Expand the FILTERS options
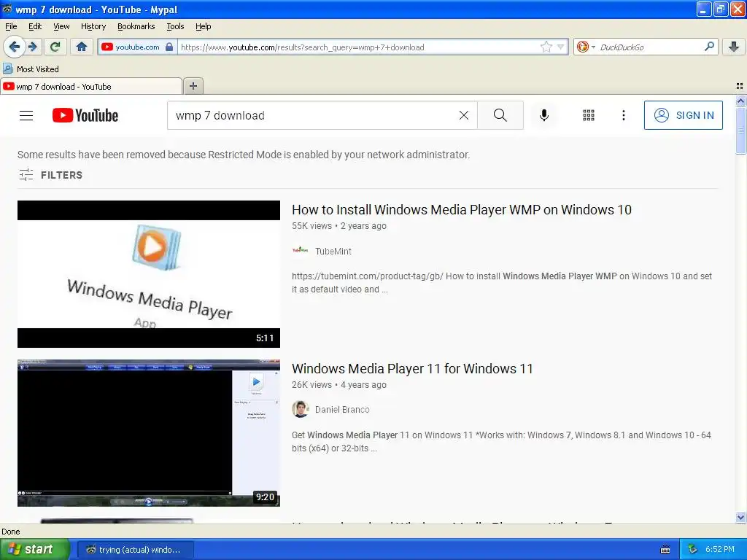Screen dimensions: 747x560 point(50,175)
